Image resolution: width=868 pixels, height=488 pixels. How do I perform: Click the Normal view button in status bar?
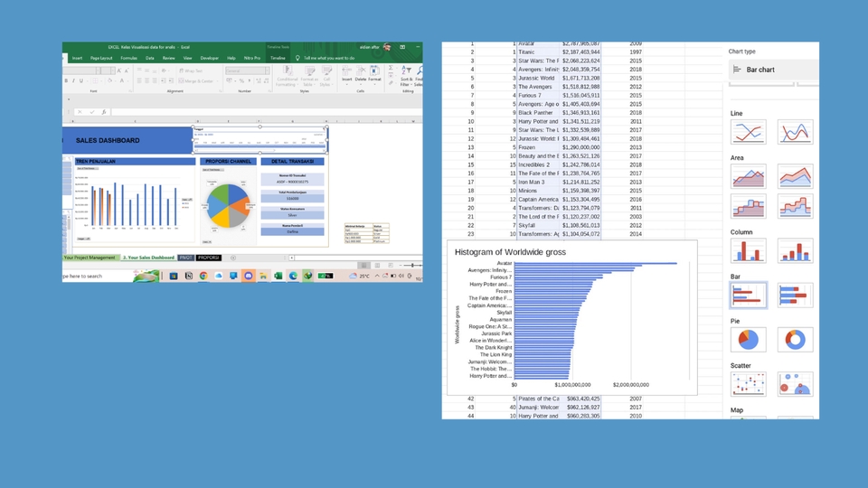coord(363,266)
